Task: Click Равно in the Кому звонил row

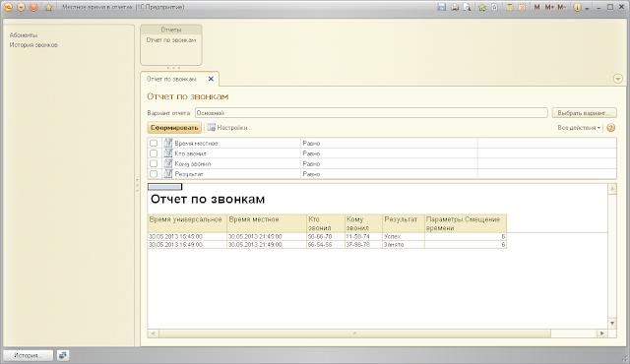Action: click(x=311, y=163)
